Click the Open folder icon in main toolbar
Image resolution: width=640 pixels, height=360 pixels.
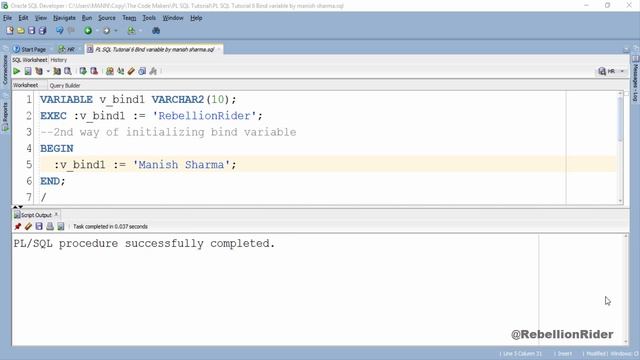click(x=21, y=31)
